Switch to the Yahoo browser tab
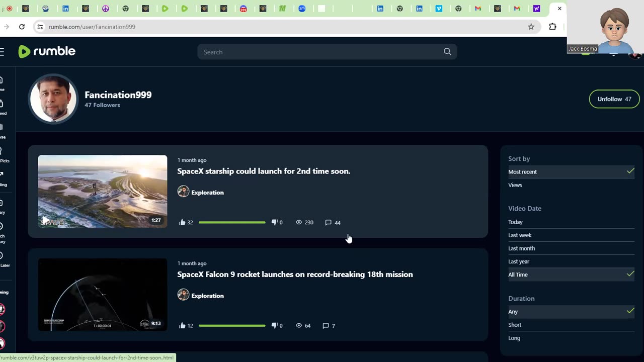The width and height of the screenshot is (644, 362). tap(536, 9)
